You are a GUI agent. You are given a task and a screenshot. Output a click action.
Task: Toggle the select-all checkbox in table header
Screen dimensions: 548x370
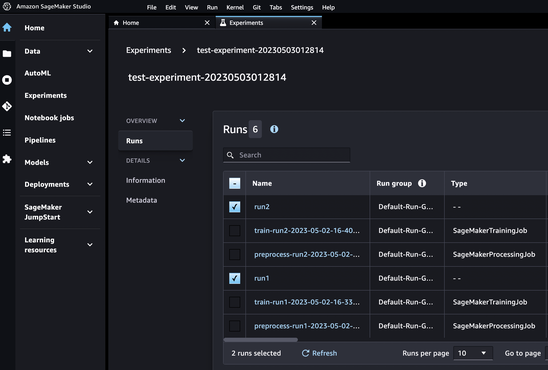click(x=235, y=183)
